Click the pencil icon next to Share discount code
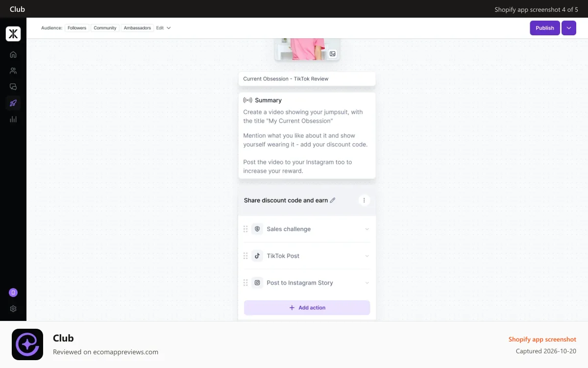This screenshot has height=368, width=588. click(x=333, y=200)
